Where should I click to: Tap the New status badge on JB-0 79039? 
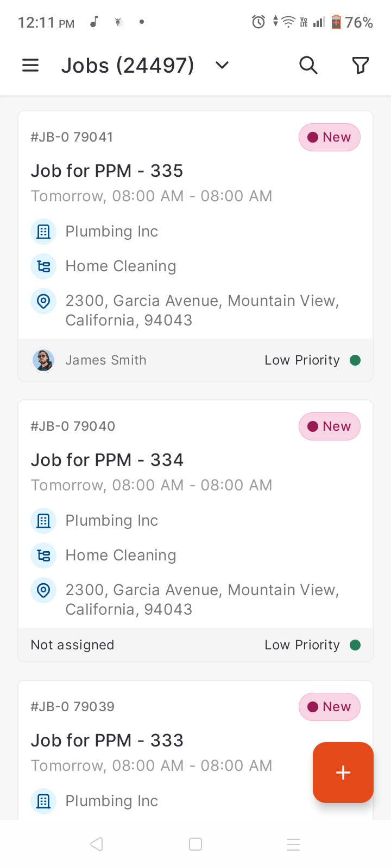[x=330, y=707]
